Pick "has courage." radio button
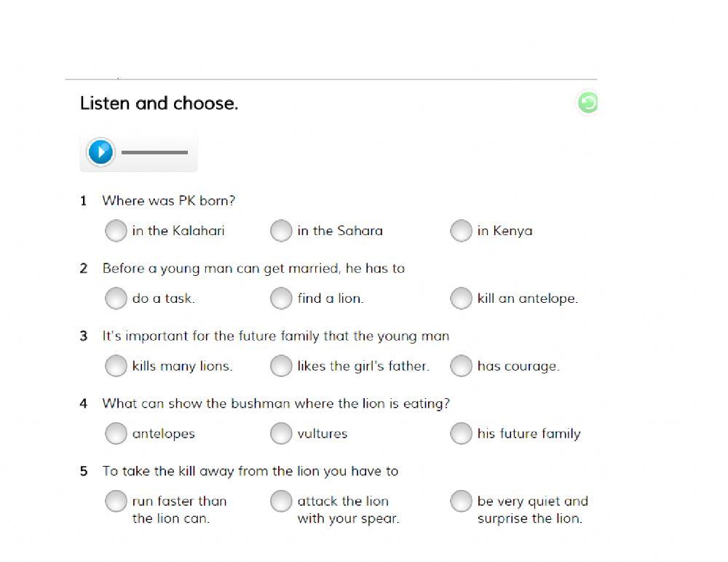Screen dimensions: 728x562 point(461,366)
